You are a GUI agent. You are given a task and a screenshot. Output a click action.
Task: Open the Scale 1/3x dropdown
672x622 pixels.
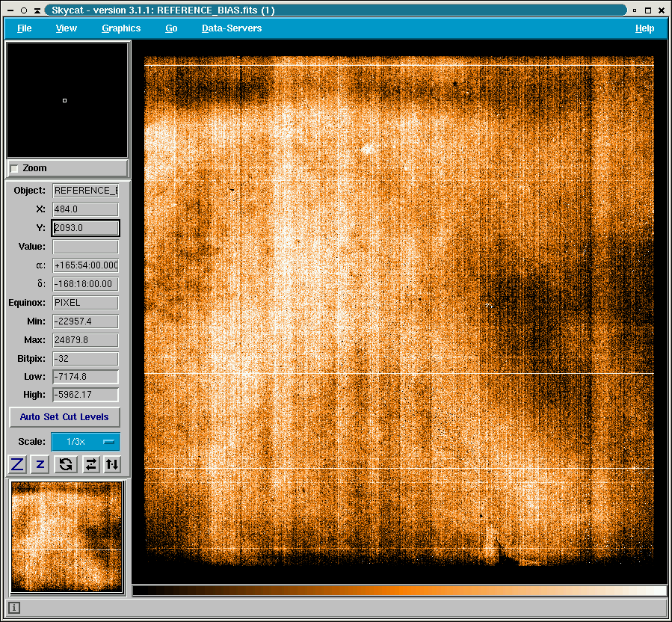pyautogui.click(x=85, y=442)
